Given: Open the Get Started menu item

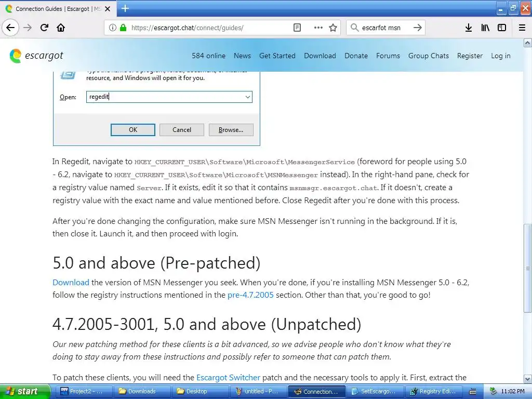Looking at the screenshot, I should click(x=277, y=56).
